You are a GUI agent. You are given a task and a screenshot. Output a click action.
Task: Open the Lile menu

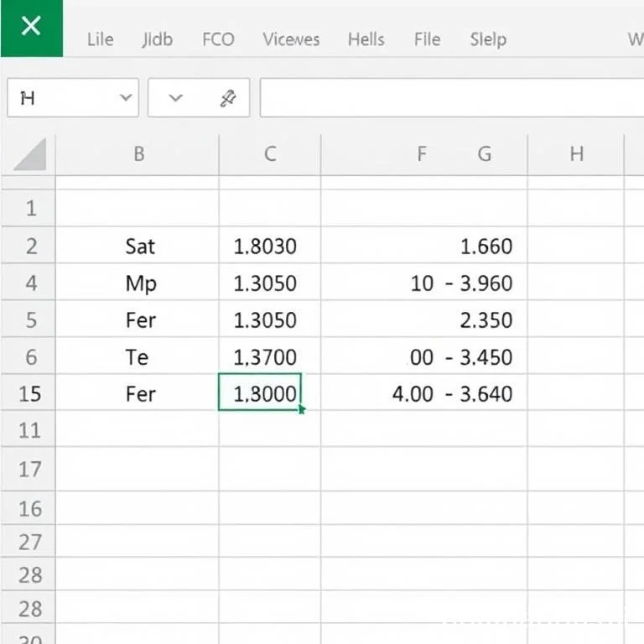pos(100,39)
